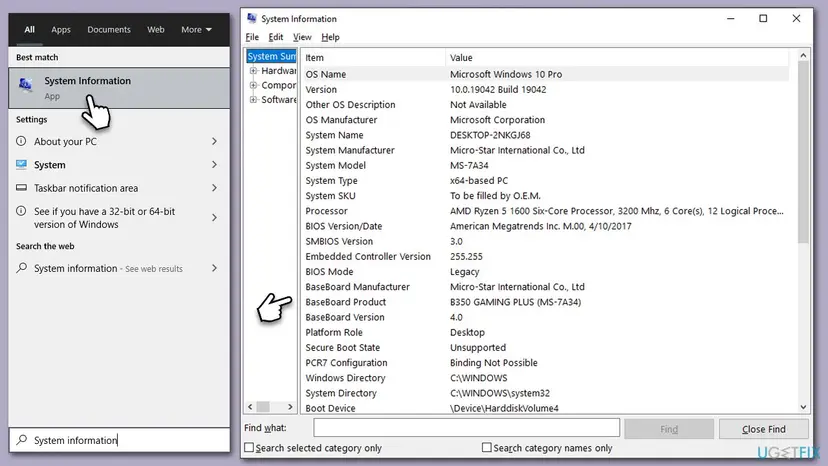Click the search box magnifier icon
The width and height of the screenshot is (828, 466).
pyautogui.click(x=22, y=440)
